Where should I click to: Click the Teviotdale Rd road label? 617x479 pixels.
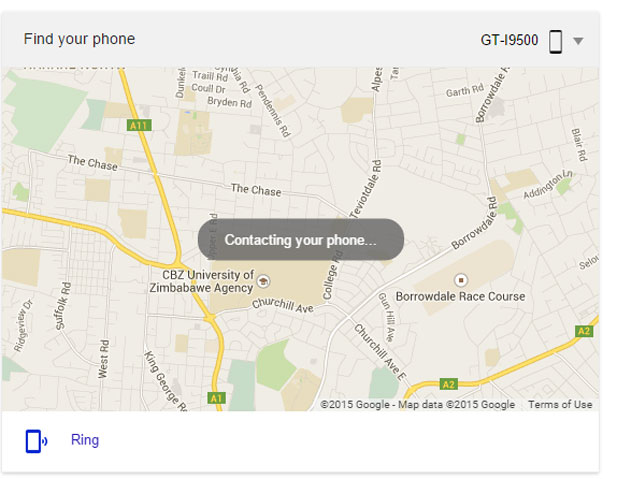pos(366,189)
